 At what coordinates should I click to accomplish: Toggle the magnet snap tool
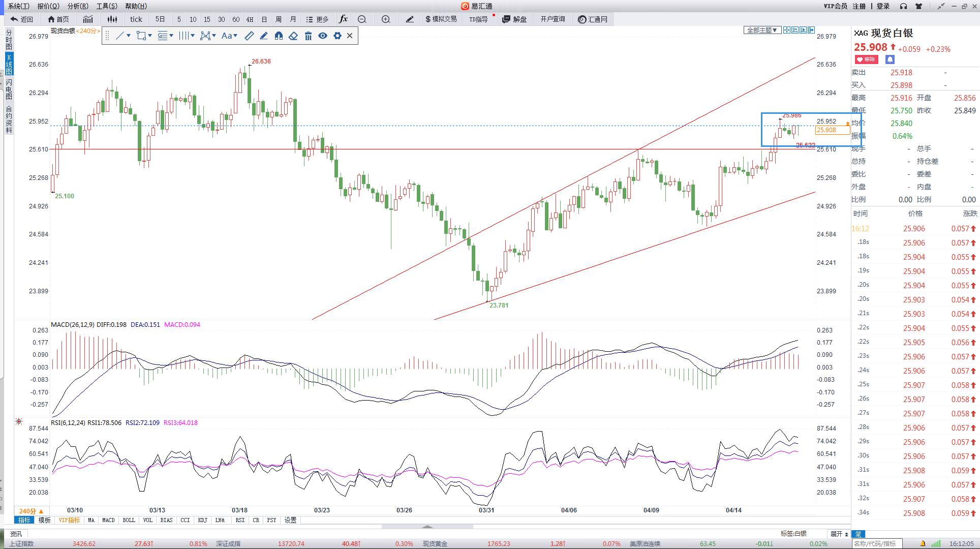click(x=279, y=36)
